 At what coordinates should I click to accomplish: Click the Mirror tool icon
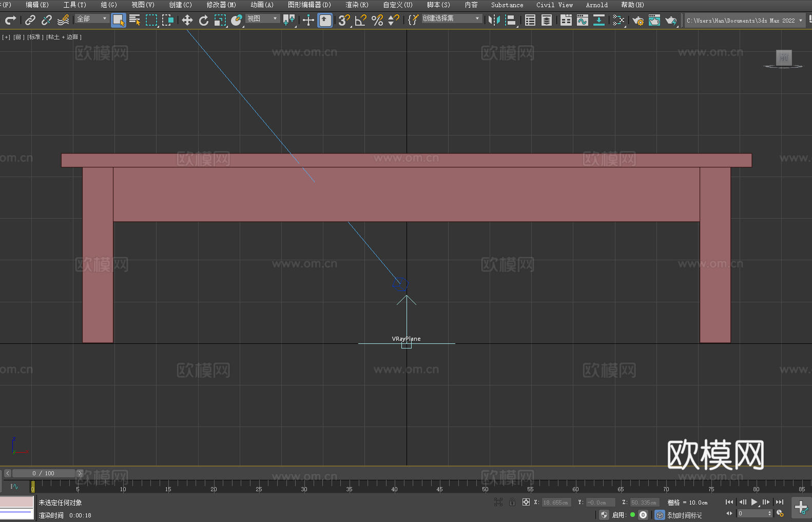[494, 20]
